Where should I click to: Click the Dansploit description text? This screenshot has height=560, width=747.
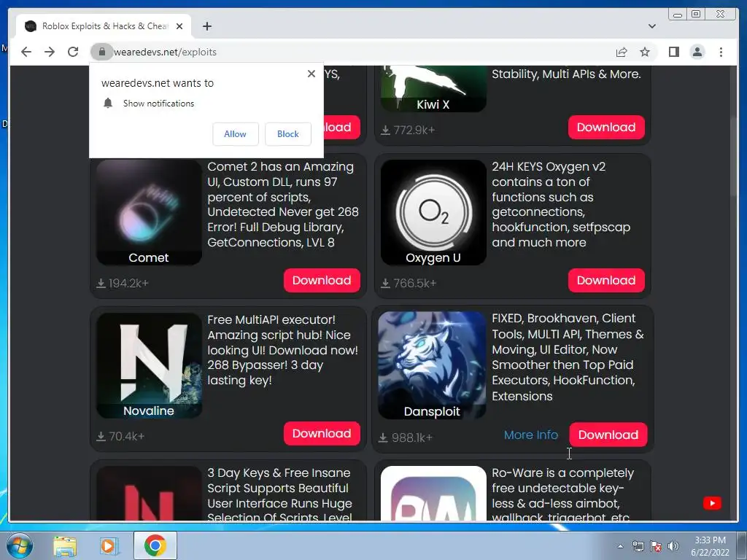(x=568, y=357)
